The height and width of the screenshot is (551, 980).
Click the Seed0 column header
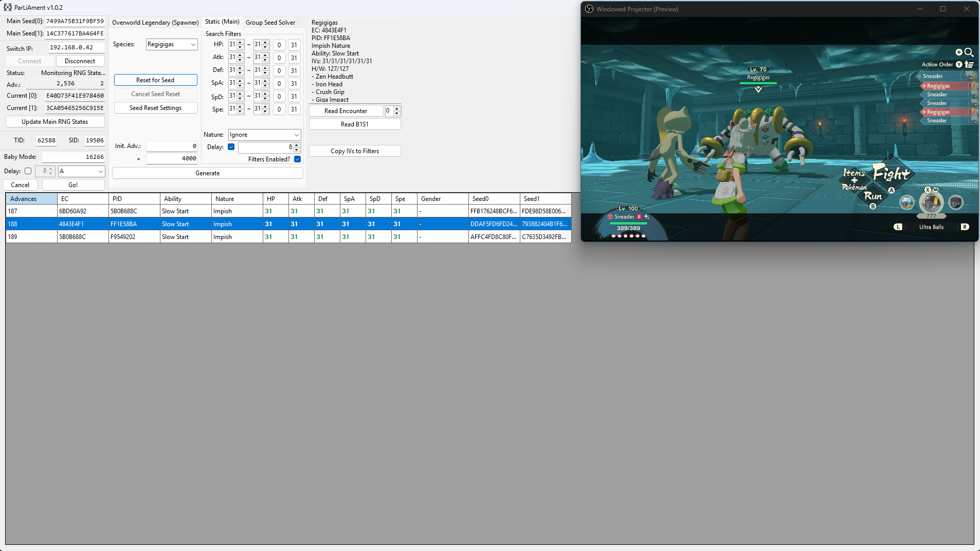coord(494,199)
